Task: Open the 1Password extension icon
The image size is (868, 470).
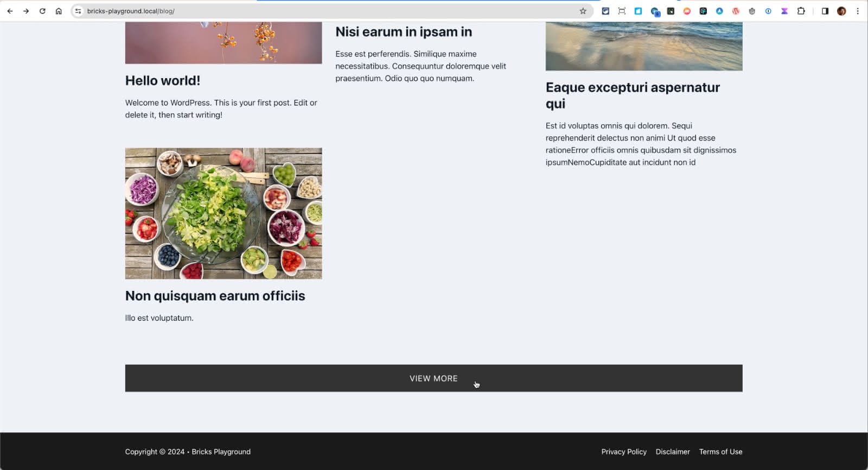Action: pos(768,11)
